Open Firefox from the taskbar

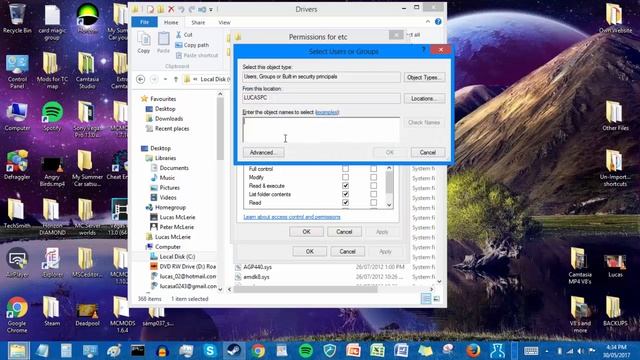473,351
